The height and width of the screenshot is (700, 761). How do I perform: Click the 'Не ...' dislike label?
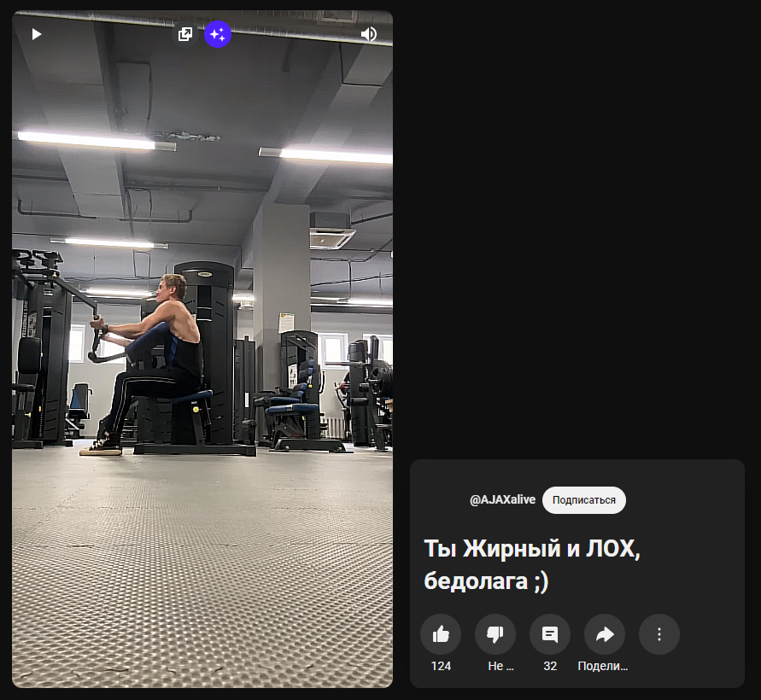(x=501, y=666)
